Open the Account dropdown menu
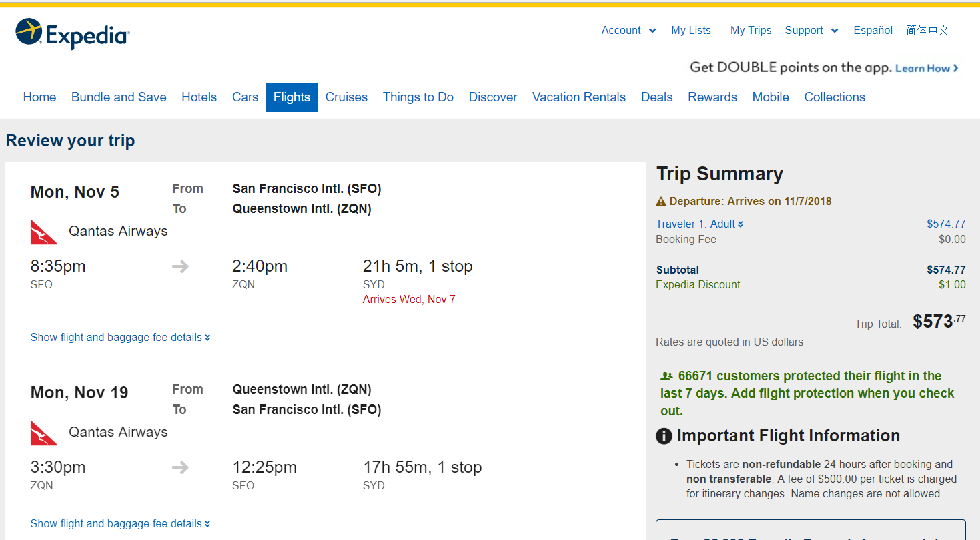This screenshot has width=980, height=540. point(628,31)
